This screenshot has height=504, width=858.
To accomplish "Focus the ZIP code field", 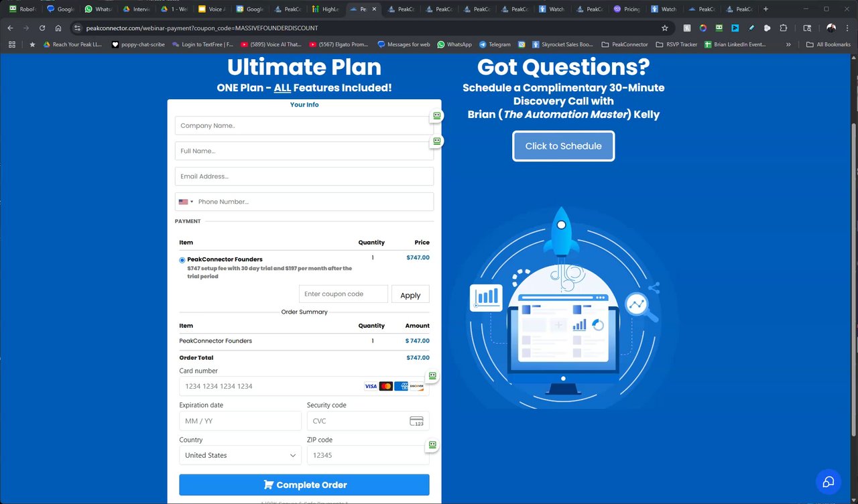I will click(368, 455).
